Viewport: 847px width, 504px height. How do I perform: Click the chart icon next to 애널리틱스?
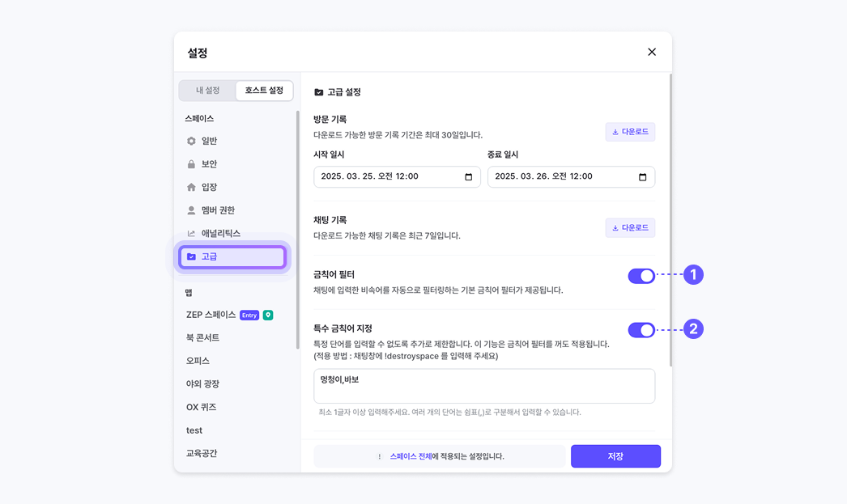(191, 234)
